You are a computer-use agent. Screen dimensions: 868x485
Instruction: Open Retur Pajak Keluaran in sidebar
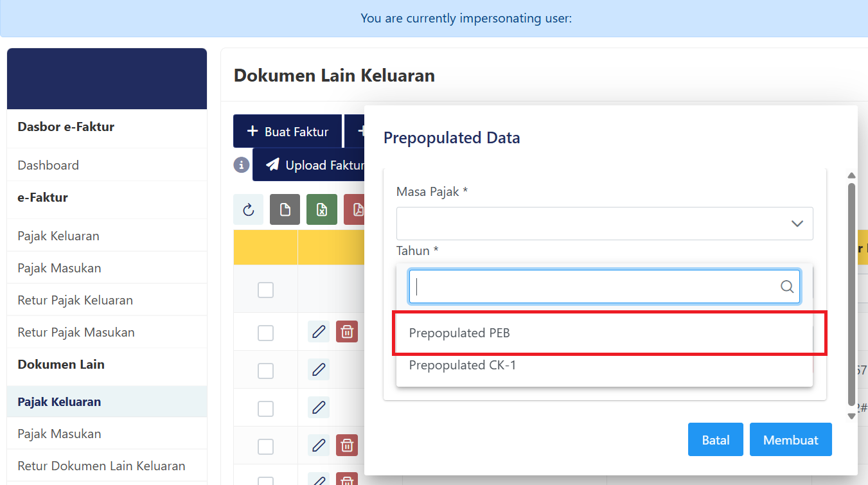pos(75,300)
